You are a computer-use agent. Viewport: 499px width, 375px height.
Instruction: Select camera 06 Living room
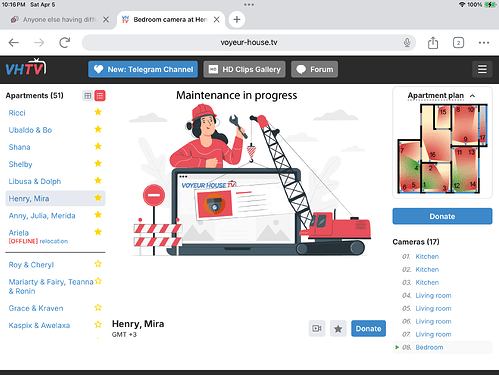tap(433, 322)
